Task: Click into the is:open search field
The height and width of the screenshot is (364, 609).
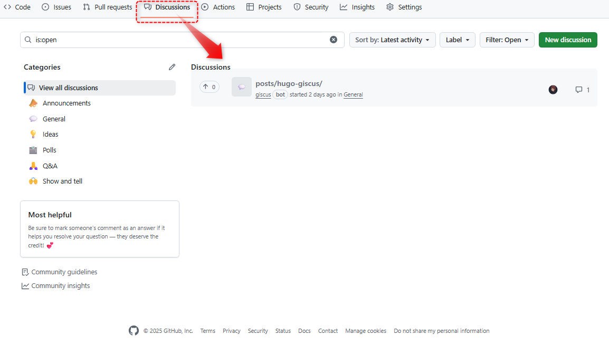Action: pyautogui.click(x=179, y=40)
